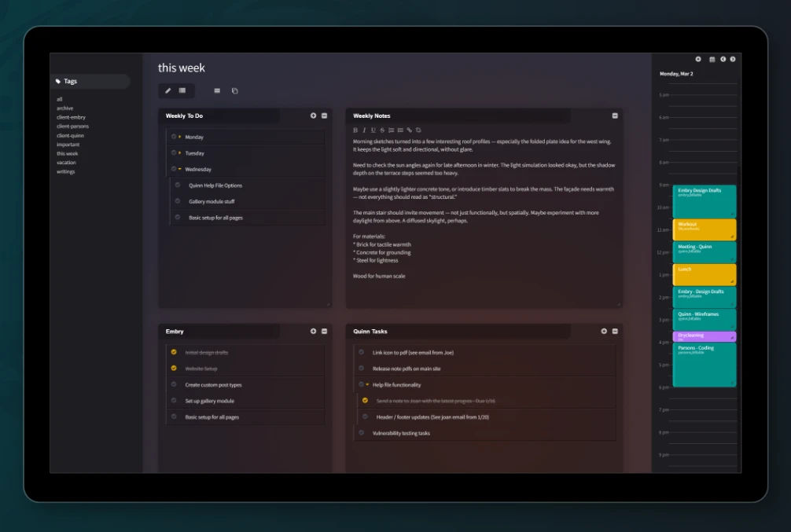Click the copy icon below the page title

234,90
